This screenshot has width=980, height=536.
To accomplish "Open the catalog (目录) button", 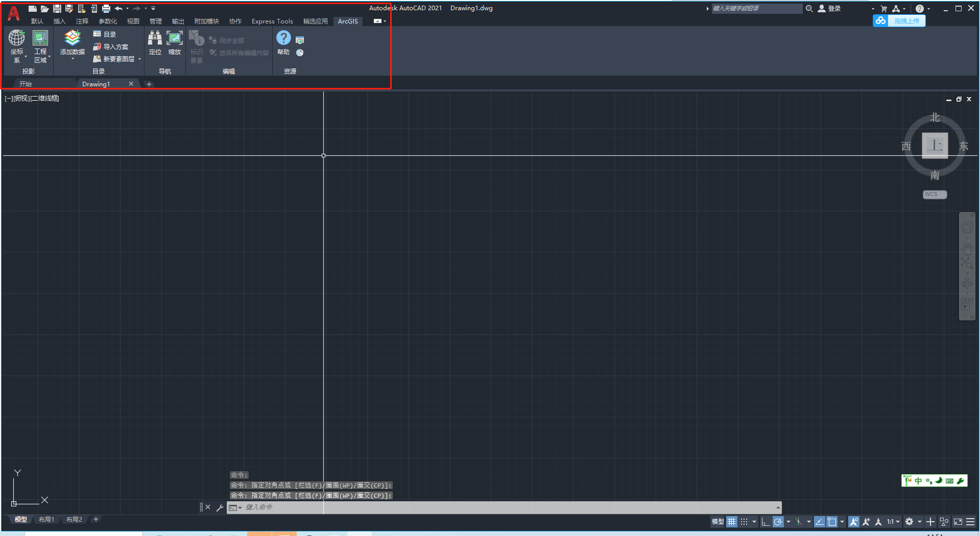I will click(x=105, y=34).
